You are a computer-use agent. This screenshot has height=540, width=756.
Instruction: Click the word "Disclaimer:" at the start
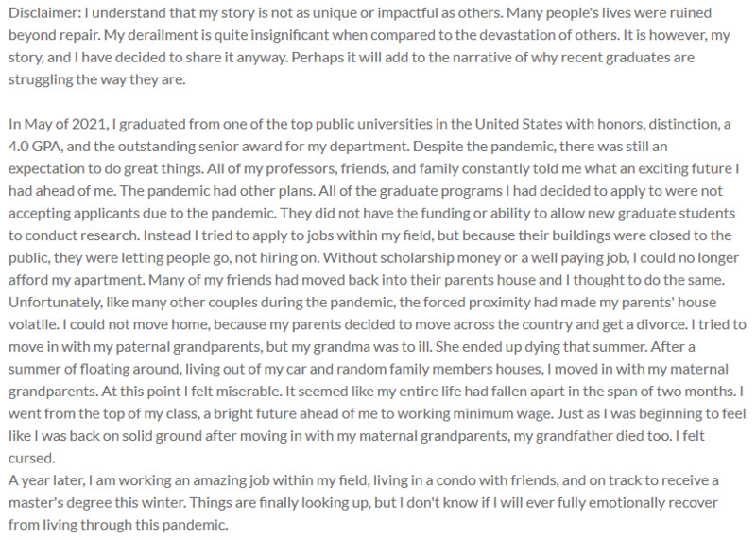click(40, 14)
